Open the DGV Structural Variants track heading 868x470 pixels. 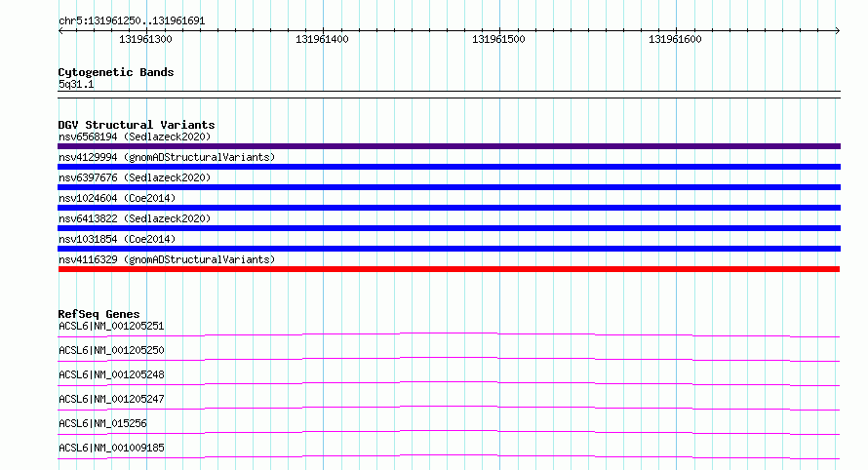pyautogui.click(x=137, y=125)
